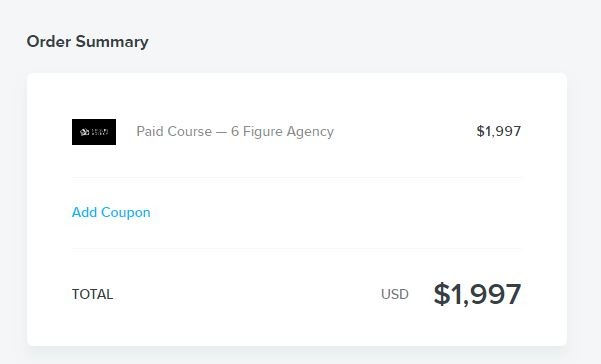This screenshot has width=601, height=364.
Task: Click the white logo text in the thumbnail
Action: (100, 132)
